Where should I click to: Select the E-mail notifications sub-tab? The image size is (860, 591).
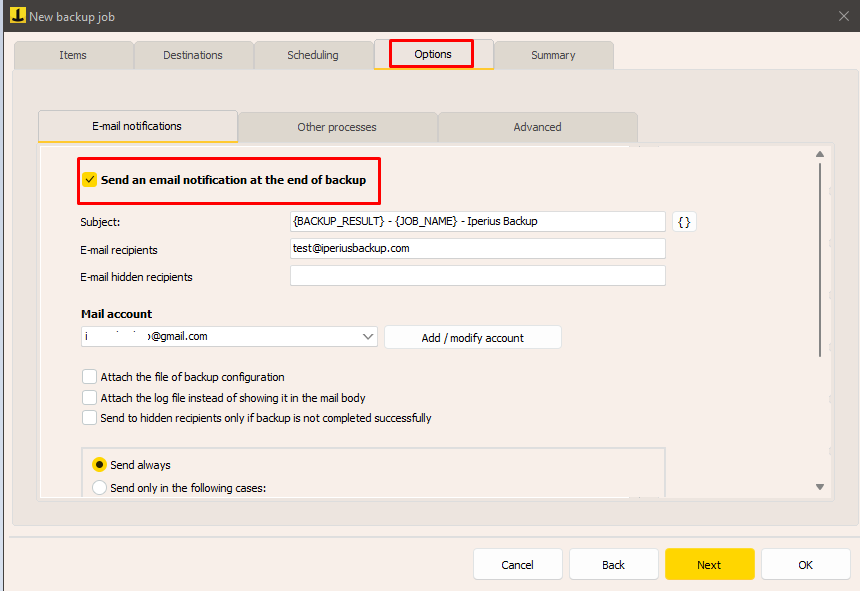click(x=137, y=126)
